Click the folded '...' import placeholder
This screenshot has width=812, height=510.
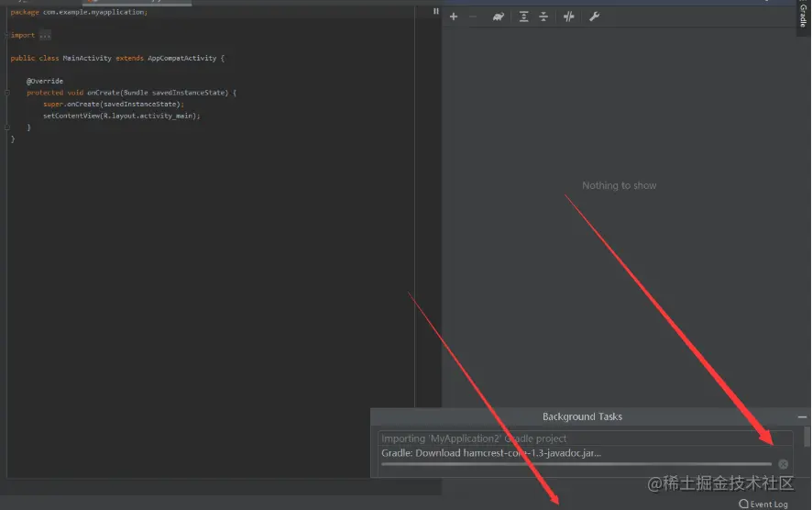pos(45,35)
